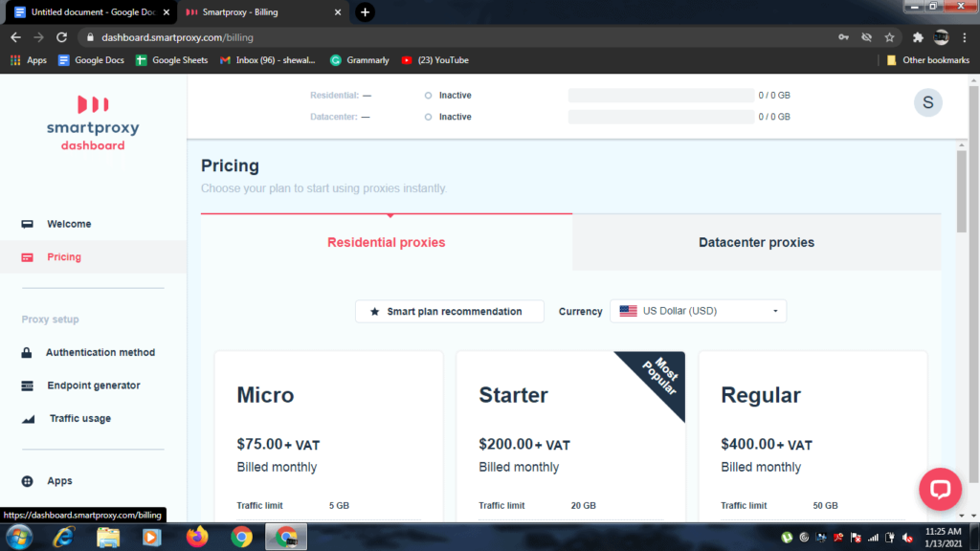Launch Internet Explorer from taskbar
980x551 pixels.
click(x=64, y=538)
